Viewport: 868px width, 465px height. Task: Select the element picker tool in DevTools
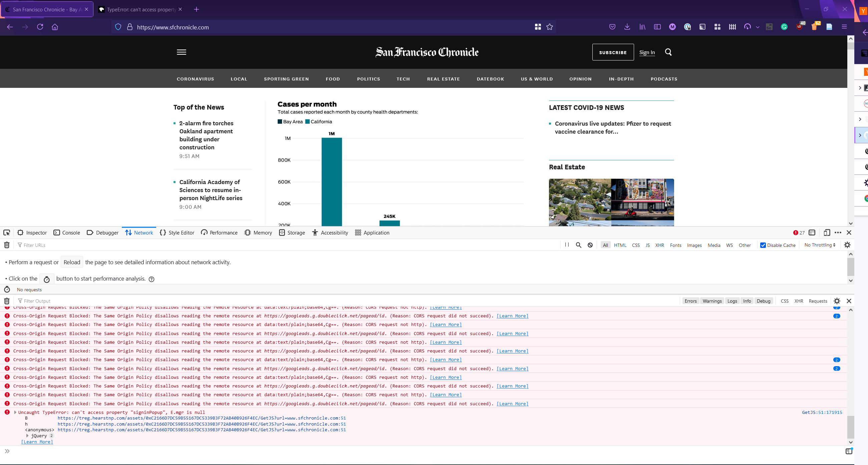click(7, 232)
